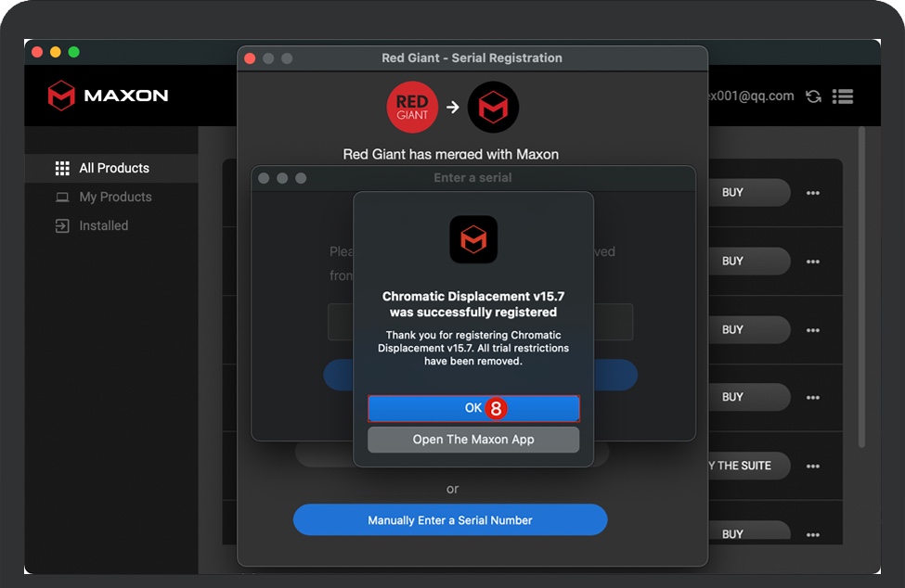Click the Enter a serial window title

click(472, 177)
